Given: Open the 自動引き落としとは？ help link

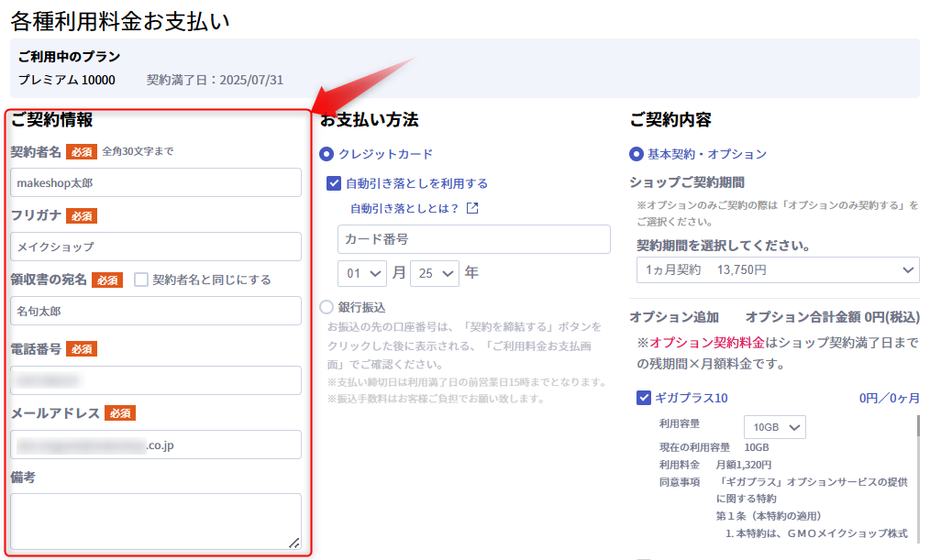Looking at the screenshot, I should click(x=404, y=208).
